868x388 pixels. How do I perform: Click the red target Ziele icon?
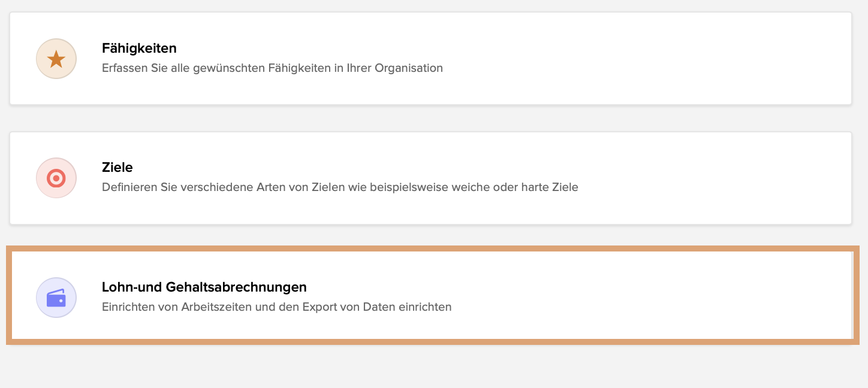(56, 178)
